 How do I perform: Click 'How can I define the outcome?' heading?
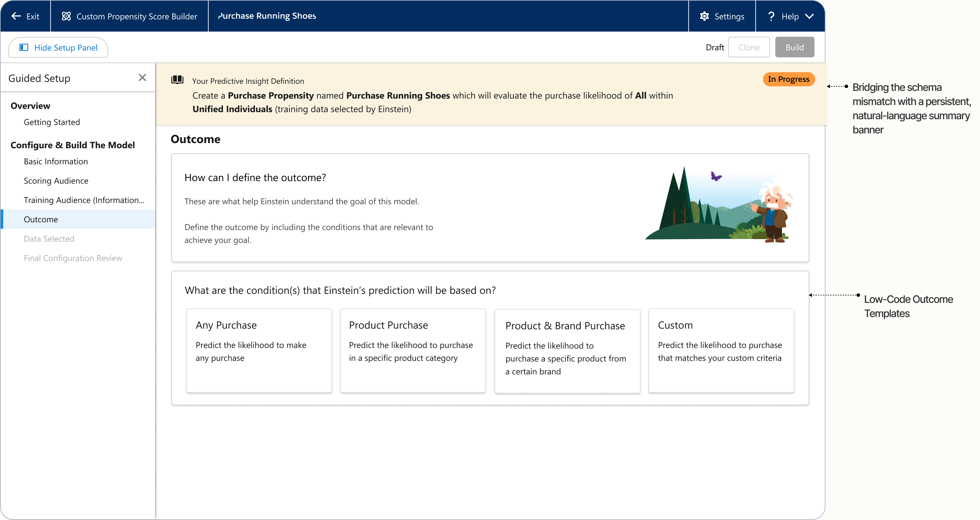(255, 178)
